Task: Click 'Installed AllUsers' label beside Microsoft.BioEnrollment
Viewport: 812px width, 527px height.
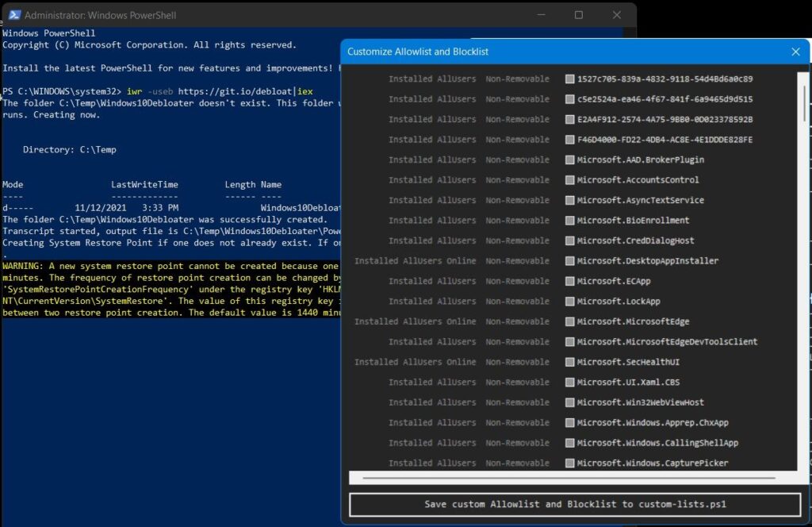Action: pos(432,220)
